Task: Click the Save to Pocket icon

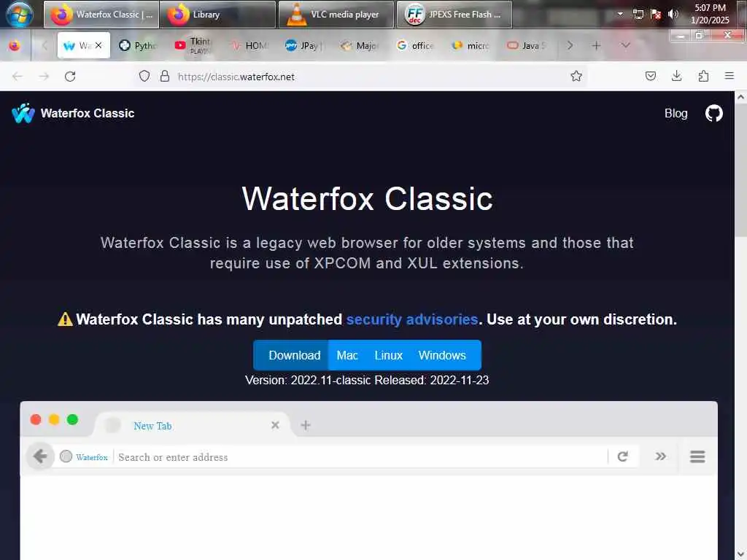Action: [x=650, y=76]
